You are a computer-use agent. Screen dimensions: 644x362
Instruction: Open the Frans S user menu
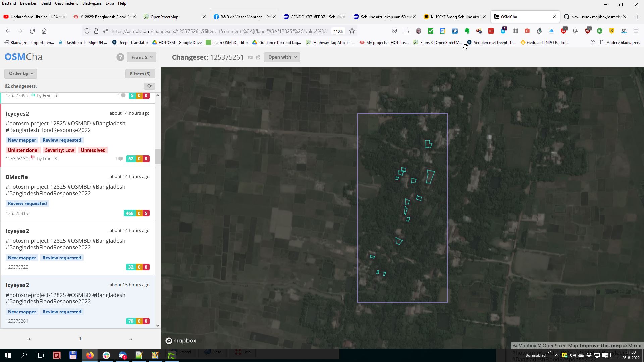(141, 57)
